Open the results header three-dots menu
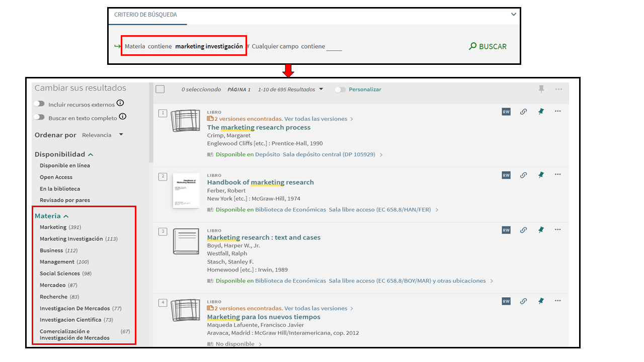This screenshot has height=362, width=644. click(x=558, y=89)
